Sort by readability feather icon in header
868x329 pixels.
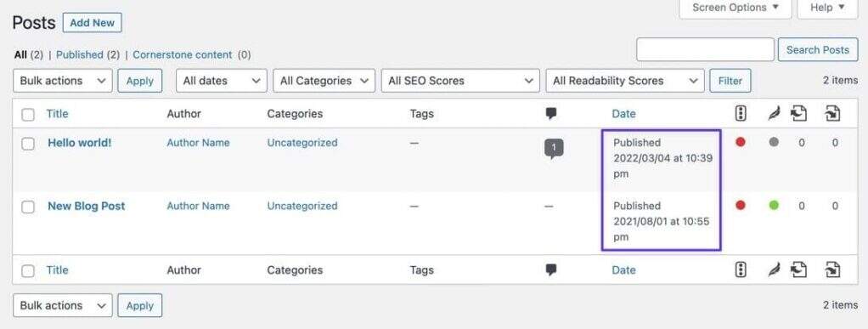point(774,114)
